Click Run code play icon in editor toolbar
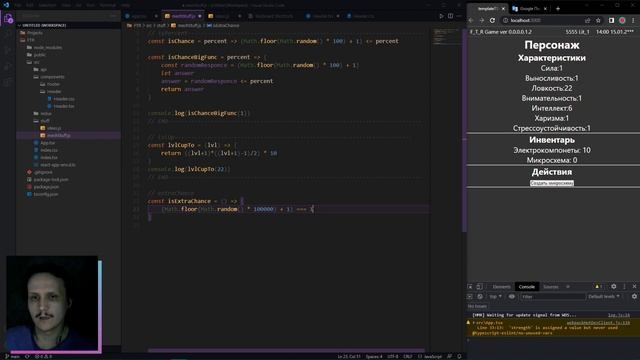This screenshot has height=360, width=640. coord(441,16)
